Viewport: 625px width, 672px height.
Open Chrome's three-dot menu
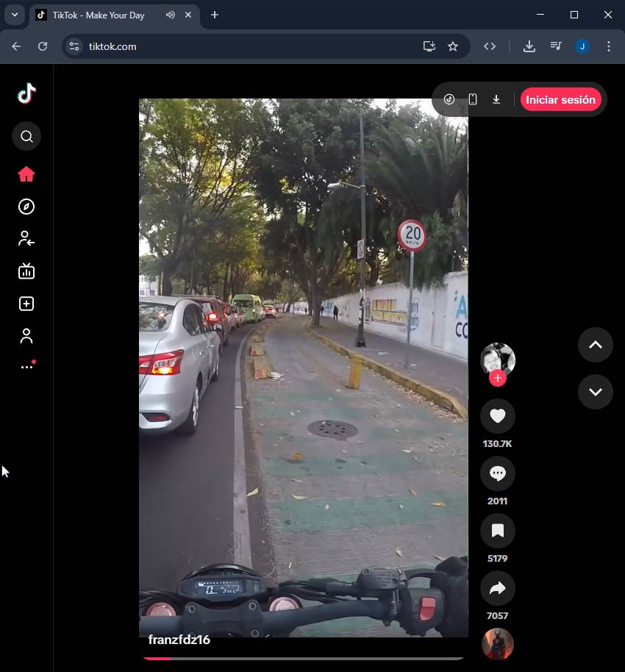point(608,46)
